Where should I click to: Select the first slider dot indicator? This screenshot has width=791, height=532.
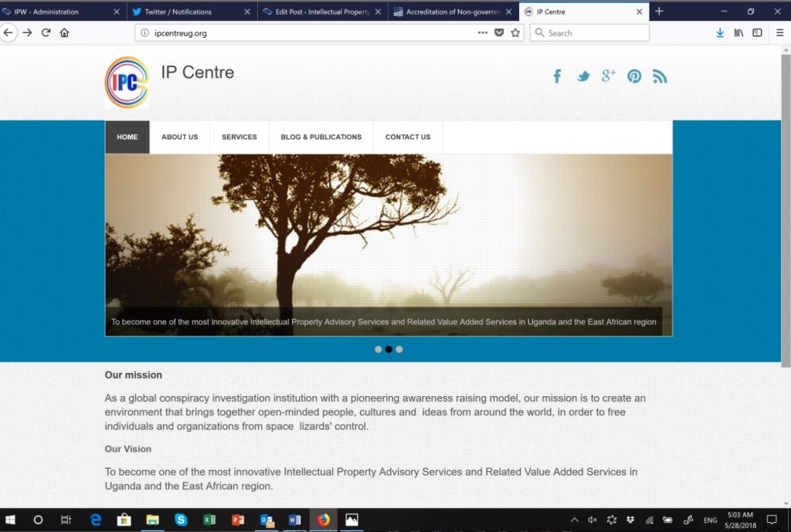(x=378, y=349)
